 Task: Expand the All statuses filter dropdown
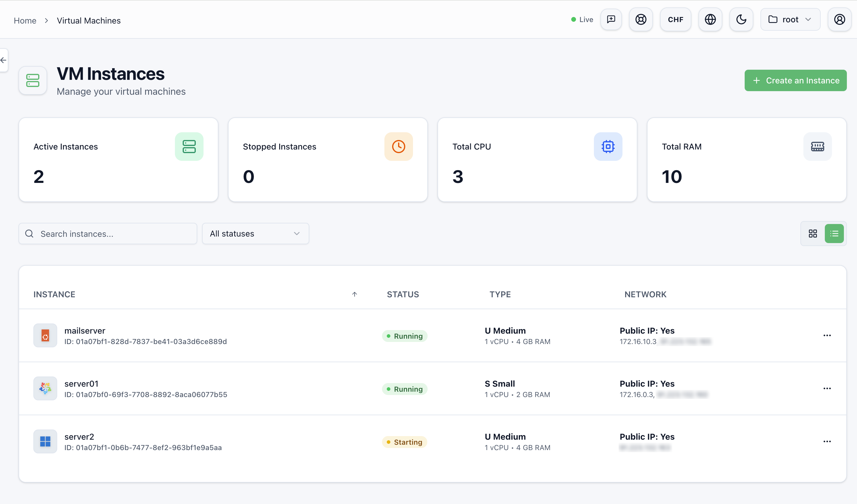click(x=255, y=234)
